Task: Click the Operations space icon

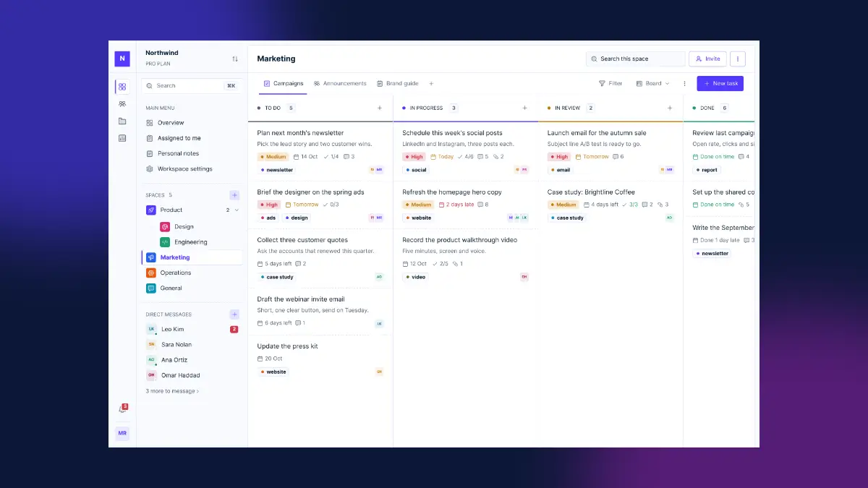Action: click(151, 273)
